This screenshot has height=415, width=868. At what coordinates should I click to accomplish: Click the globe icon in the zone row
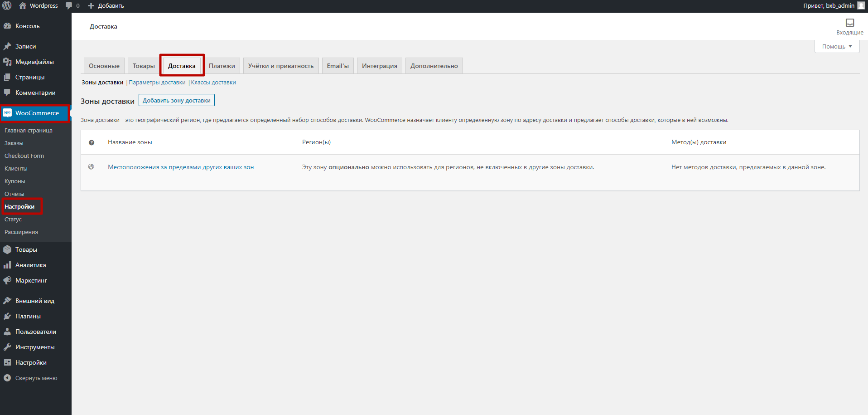(x=91, y=167)
